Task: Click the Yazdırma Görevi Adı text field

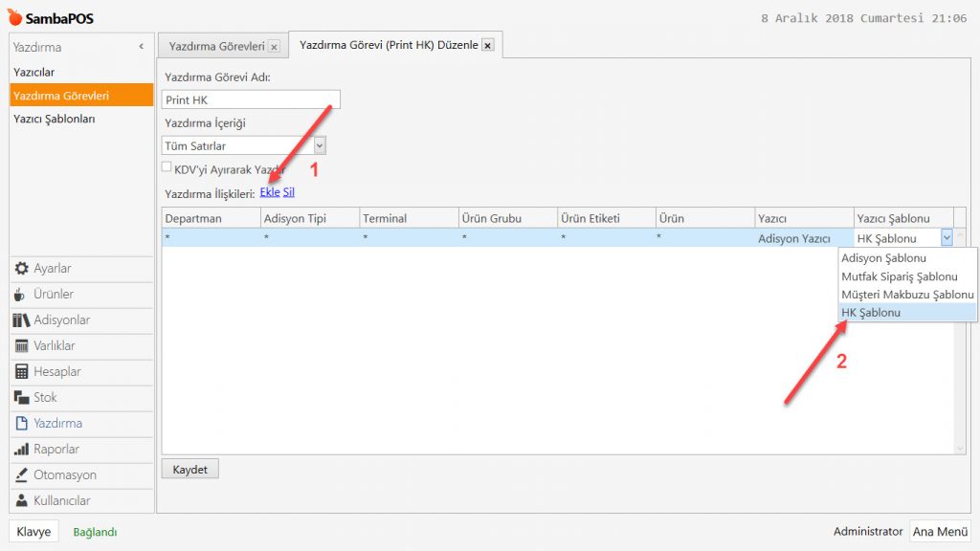Action: pyautogui.click(x=251, y=99)
